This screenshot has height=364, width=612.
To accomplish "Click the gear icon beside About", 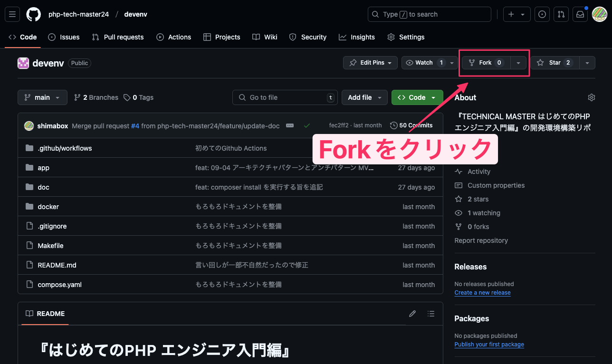I will click(x=592, y=97).
